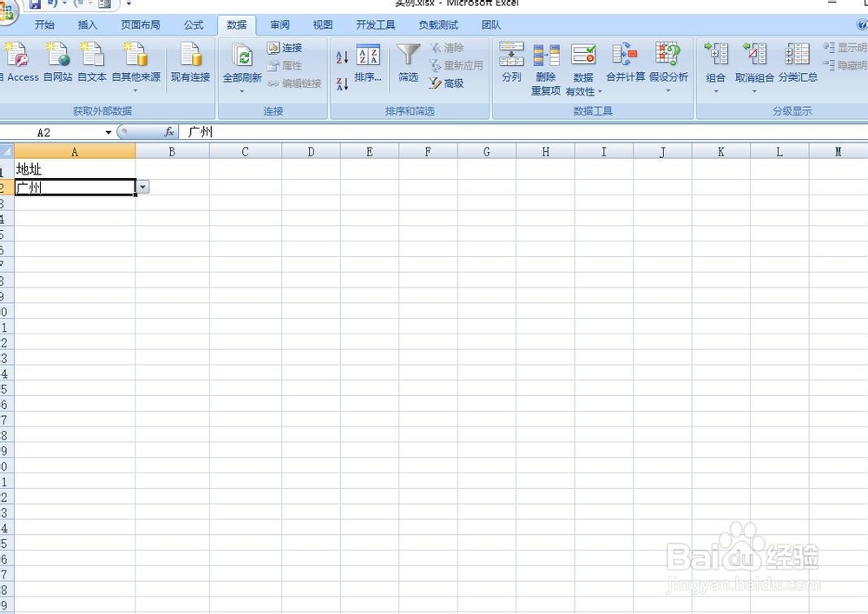
Task: Switch to 负载测试 ribbon tab
Action: (438, 25)
